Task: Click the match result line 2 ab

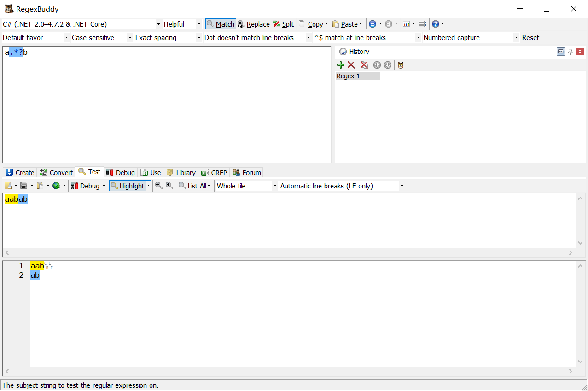Action: click(x=35, y=275)
